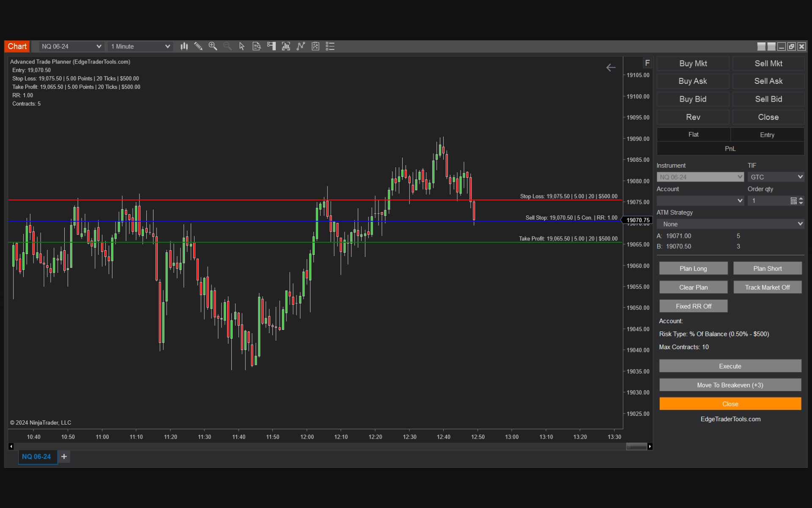Click the Entry price cell
Viewport: 812px width, 508px height.
coord(767,135)
